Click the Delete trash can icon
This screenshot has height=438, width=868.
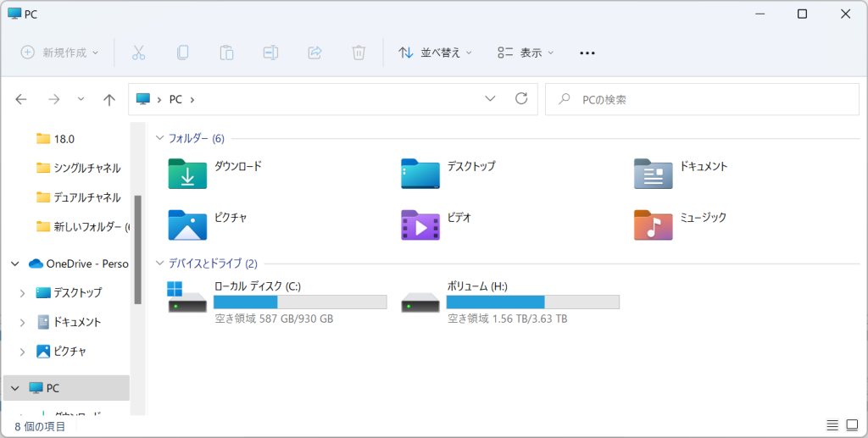click(x=359, y=53)
